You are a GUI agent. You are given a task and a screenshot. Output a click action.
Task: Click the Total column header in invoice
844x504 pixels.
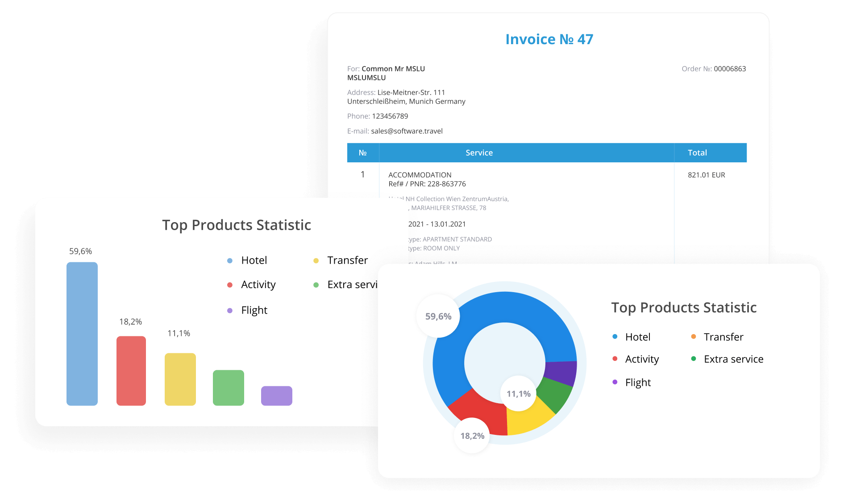click(697, 153)
